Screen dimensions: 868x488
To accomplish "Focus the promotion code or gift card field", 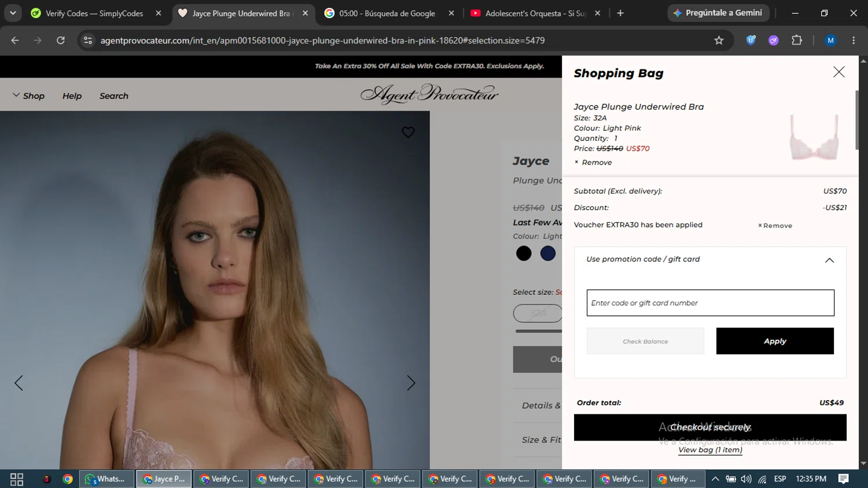I will [710, 303].
